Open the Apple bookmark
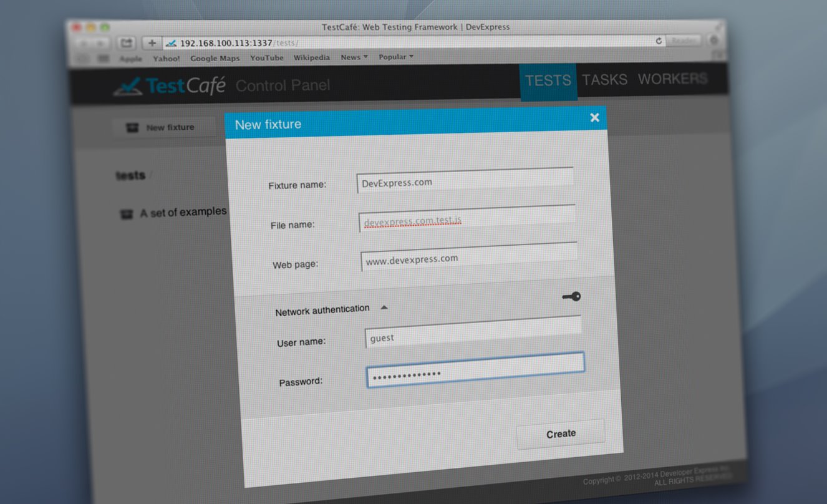Image resolution: width=827 pixels, height=504 pixels. (x=131, y=59)
